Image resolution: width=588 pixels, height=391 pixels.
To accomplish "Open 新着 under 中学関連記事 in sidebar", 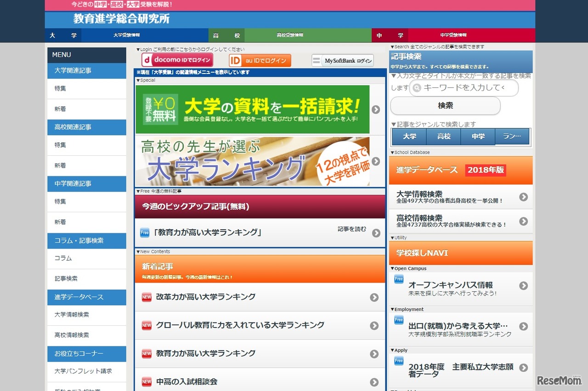I will [x=87, y=222].
